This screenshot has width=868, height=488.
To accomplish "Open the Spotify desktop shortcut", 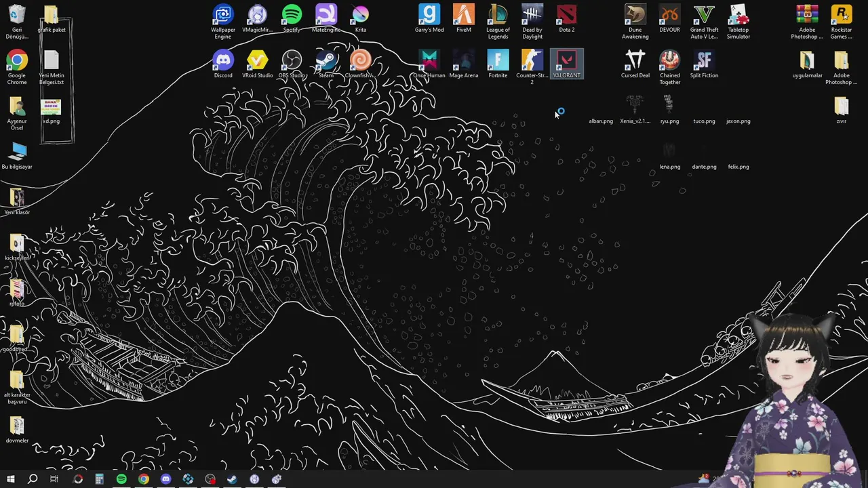I will click(x=292, y=18).
